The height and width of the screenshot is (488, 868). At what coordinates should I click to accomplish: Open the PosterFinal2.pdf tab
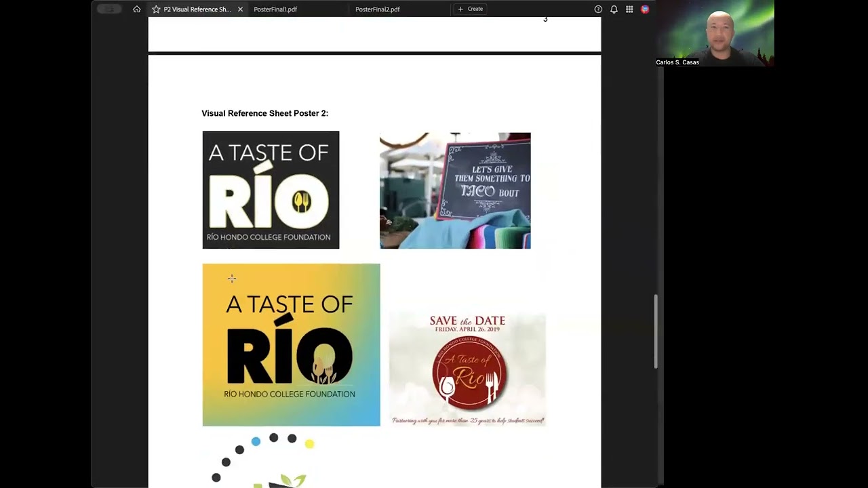pyautogui.click(x=378, y=9)
